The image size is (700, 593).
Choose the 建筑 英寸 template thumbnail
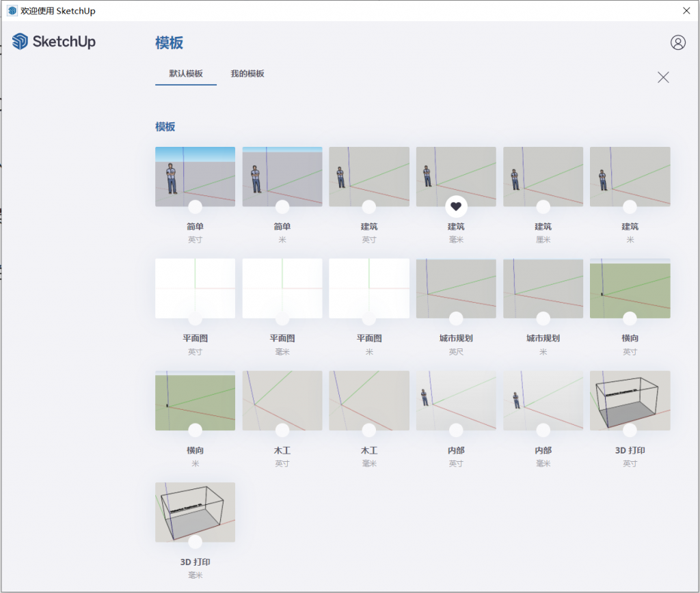coord(368,176)
